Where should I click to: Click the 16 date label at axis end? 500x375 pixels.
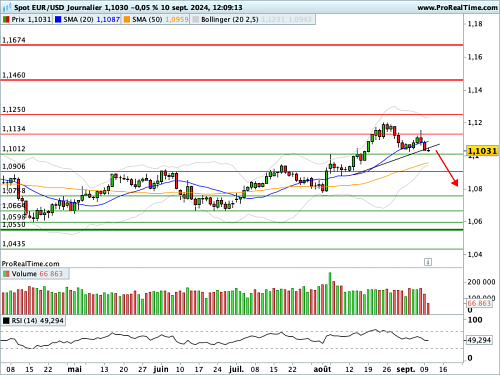click(x=443, y=369)
